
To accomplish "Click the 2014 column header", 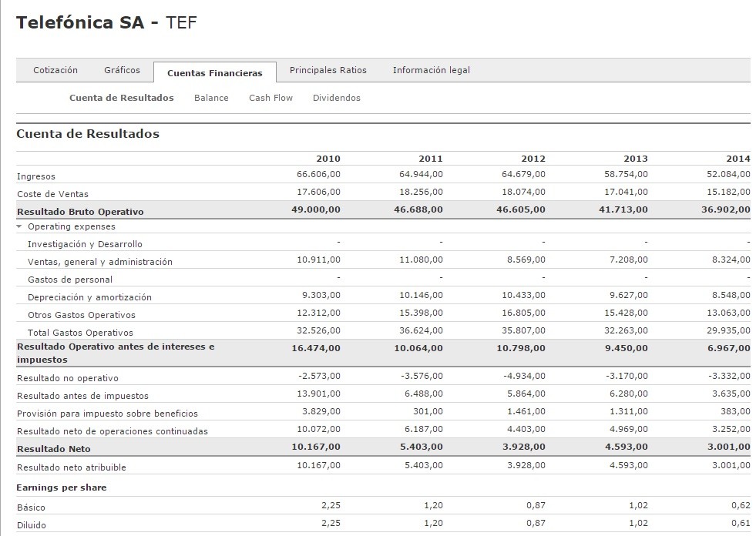I will click(738, 159).
